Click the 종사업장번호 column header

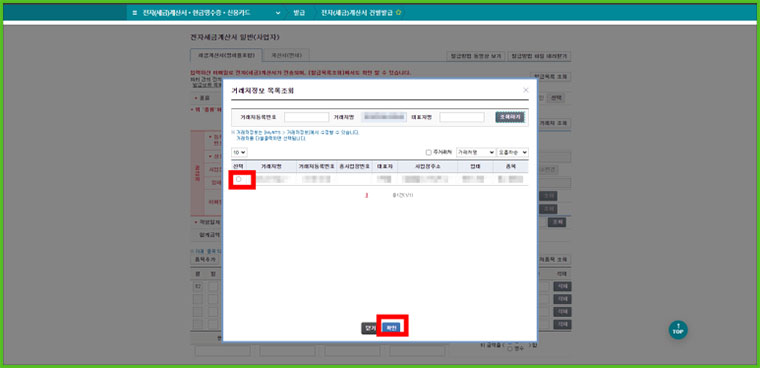[x=354, y=166]
